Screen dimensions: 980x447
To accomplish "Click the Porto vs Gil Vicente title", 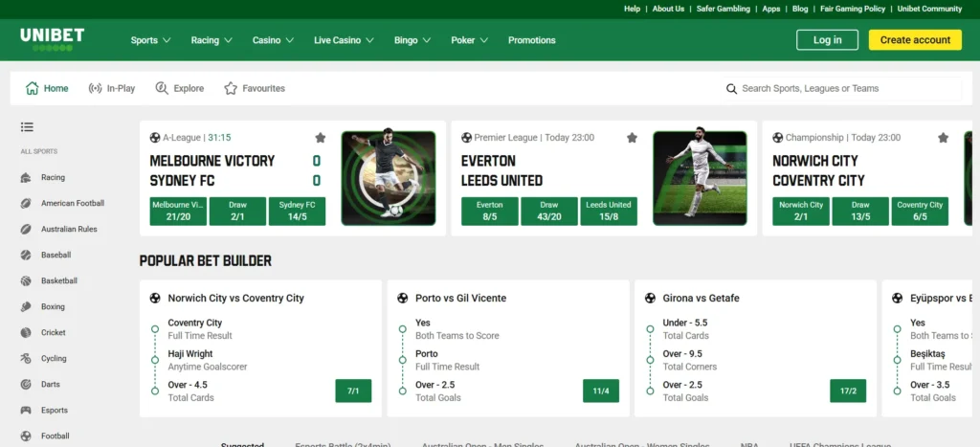I will pos(460,299).
